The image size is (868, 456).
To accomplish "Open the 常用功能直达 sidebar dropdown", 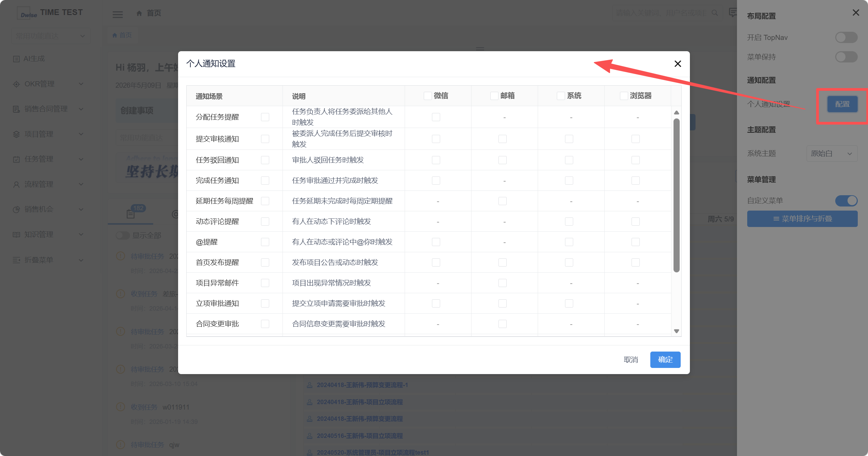I will (x=51, y=36).
